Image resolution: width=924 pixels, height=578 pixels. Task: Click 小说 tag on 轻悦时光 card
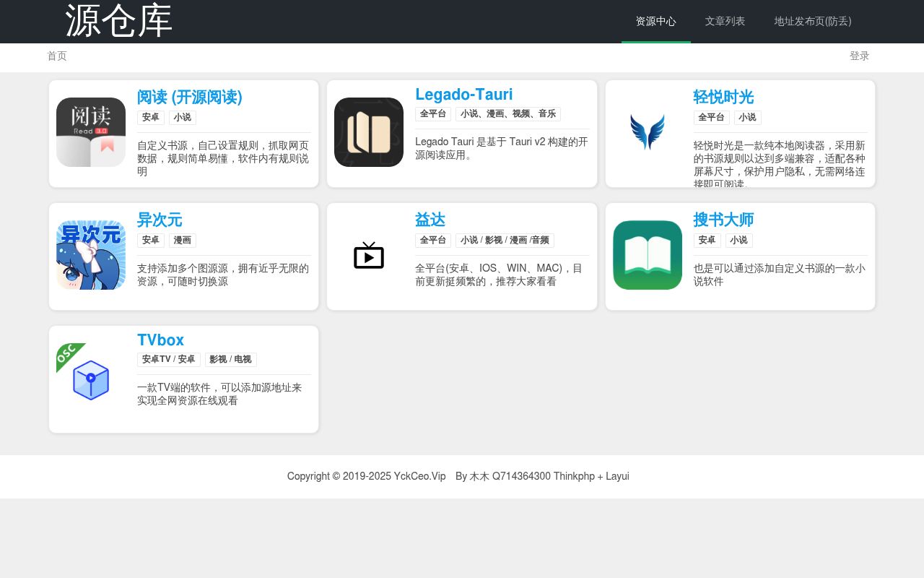coord(748,118)
